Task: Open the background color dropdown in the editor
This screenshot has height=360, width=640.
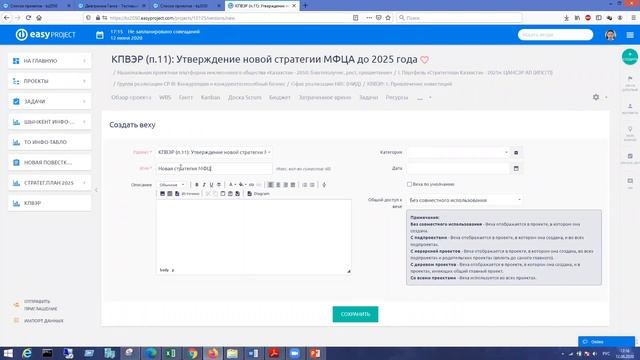Action: (x=242, y=185)
